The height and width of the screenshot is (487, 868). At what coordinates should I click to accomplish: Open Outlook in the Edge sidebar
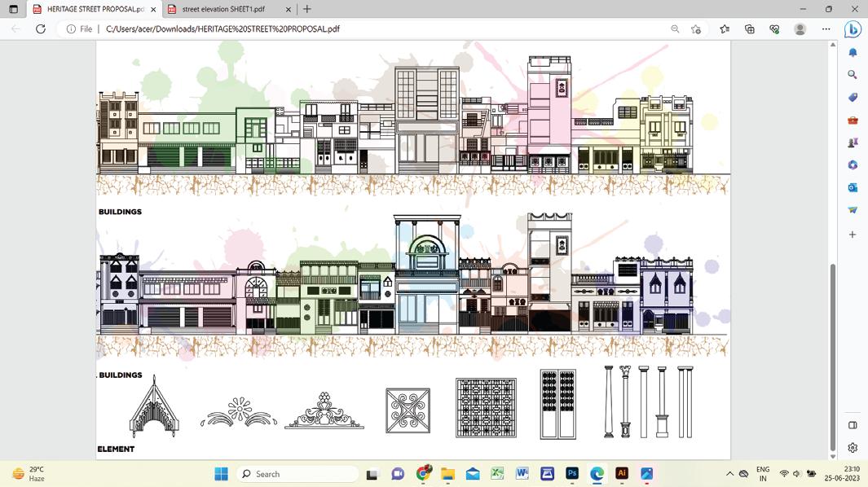point(853,187)
